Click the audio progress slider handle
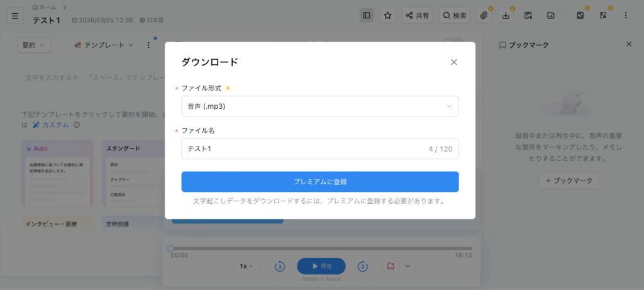Viewport: 644px width, 290px height. 170,248
